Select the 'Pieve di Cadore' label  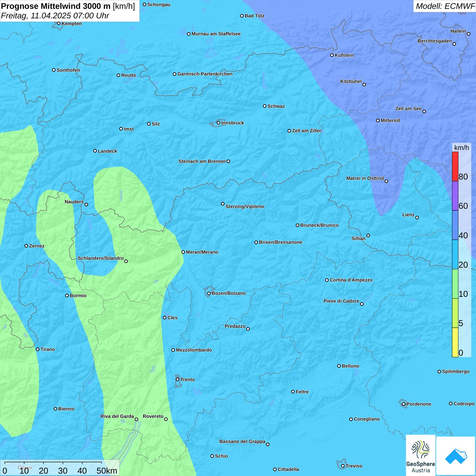[341, 301]
